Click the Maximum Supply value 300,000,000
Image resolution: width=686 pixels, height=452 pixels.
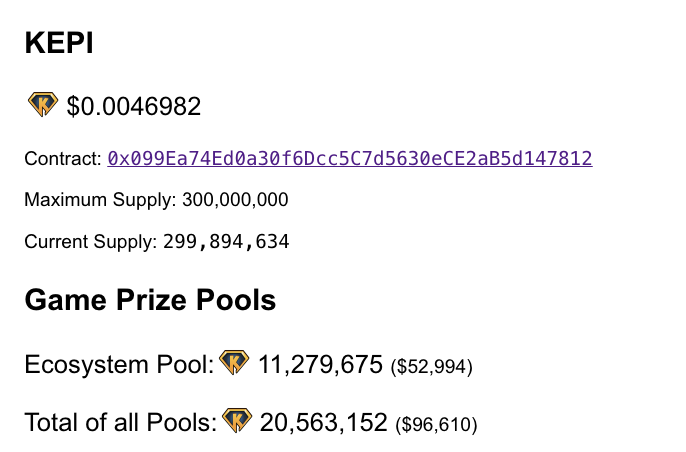click(235, 200)
